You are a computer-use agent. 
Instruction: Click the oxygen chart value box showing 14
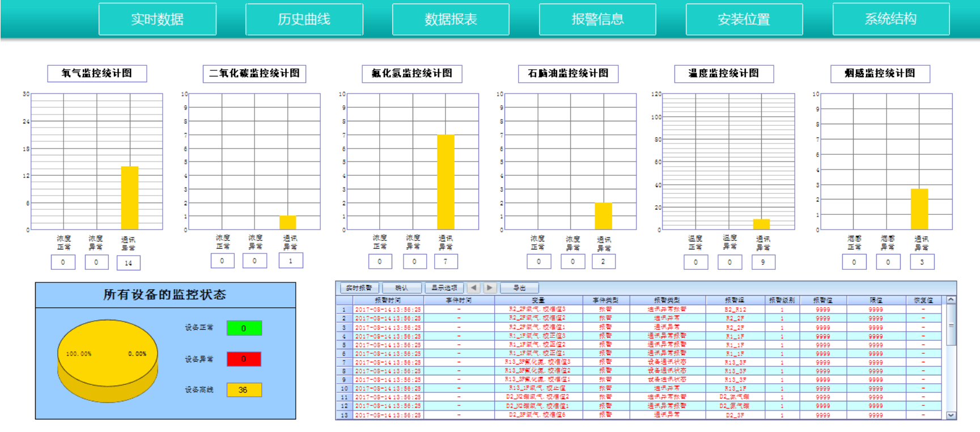tap(129, 263)
